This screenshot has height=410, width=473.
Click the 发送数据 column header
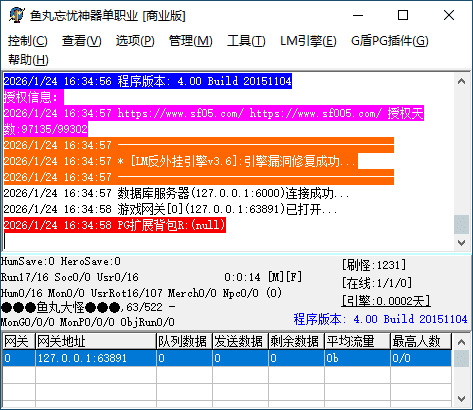coord(240,341)
